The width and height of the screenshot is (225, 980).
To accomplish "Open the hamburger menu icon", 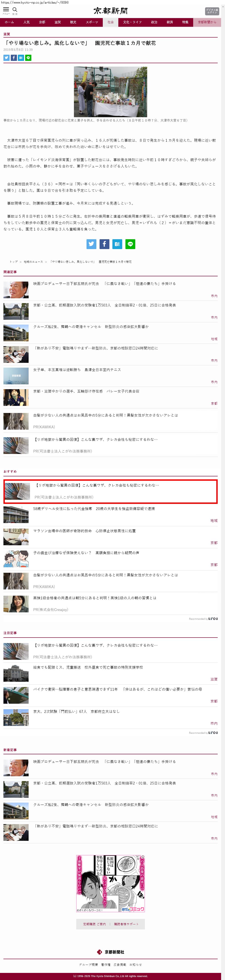I will (x=6, y=10).
